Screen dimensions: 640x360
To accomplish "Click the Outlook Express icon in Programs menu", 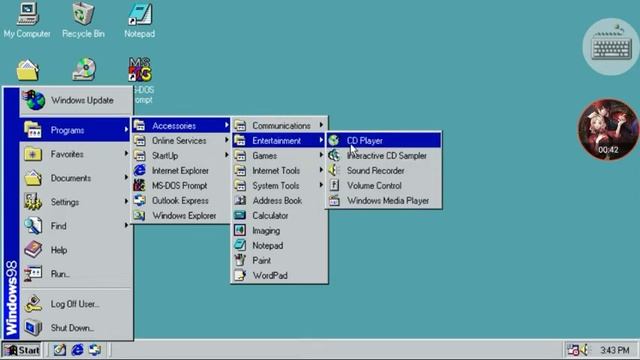I will tap(140, 200).
